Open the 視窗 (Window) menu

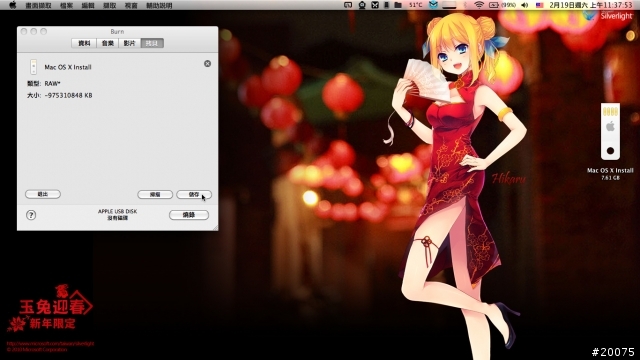[131, 5]
